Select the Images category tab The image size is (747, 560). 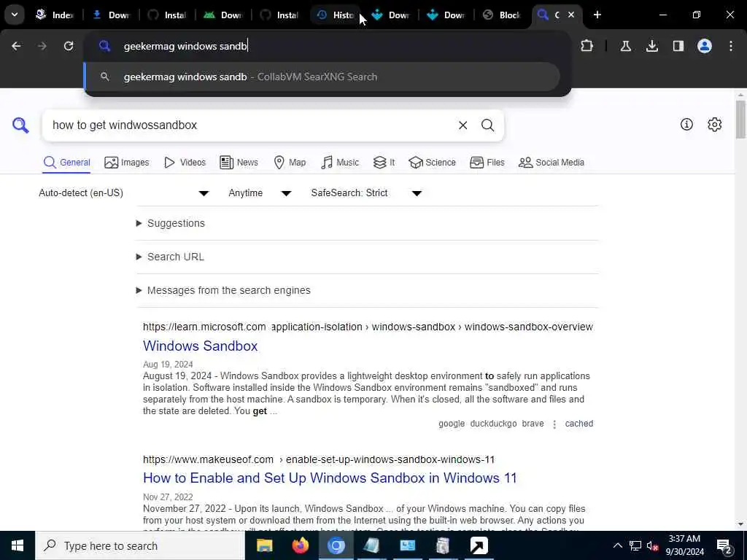(127, 163)
